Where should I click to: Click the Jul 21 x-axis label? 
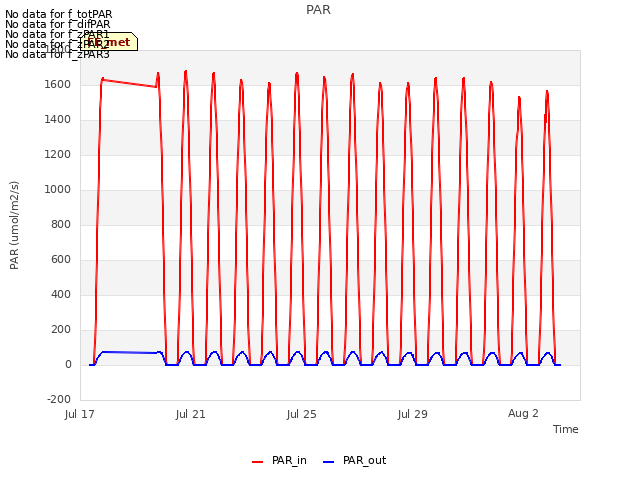(x=191, y=414)
